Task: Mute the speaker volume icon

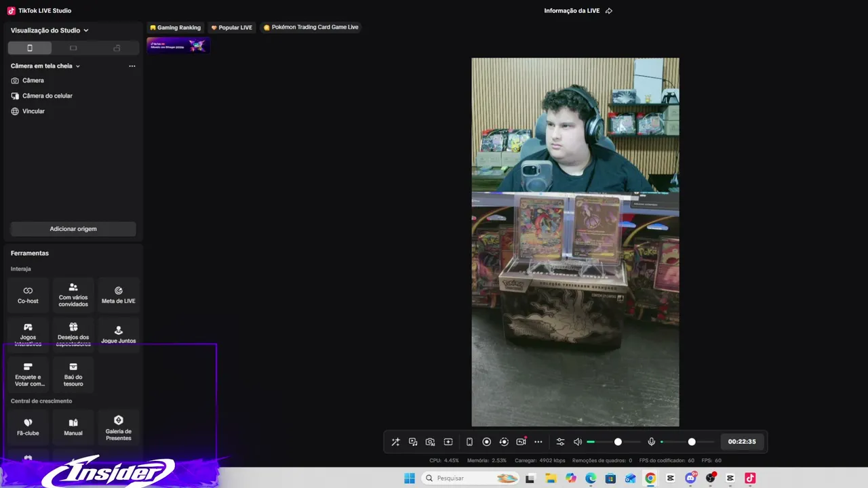Action: click(x=578, y=442)
